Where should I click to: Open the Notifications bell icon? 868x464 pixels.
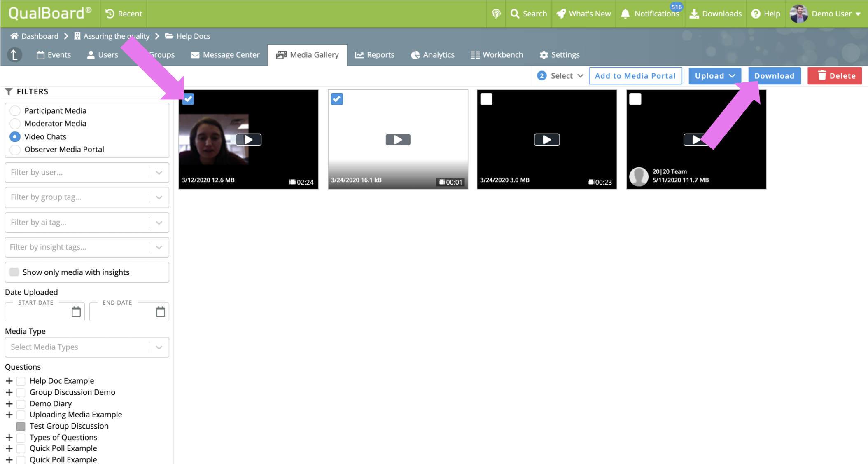[x=625, y=14]
